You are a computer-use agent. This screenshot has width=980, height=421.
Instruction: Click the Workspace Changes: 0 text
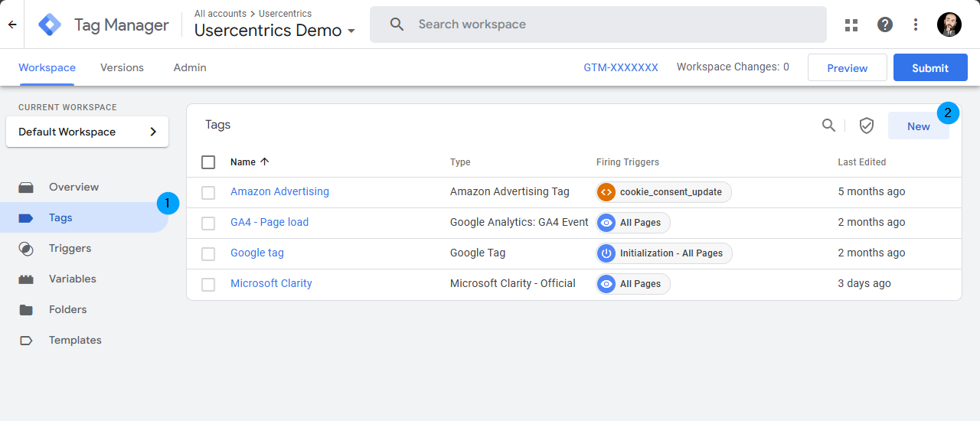click(733, 67)
